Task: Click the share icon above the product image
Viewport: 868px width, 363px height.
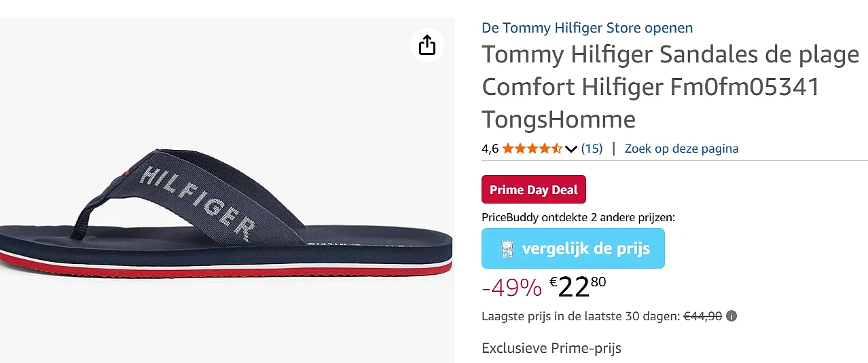Action: click(x=427, y=45)
